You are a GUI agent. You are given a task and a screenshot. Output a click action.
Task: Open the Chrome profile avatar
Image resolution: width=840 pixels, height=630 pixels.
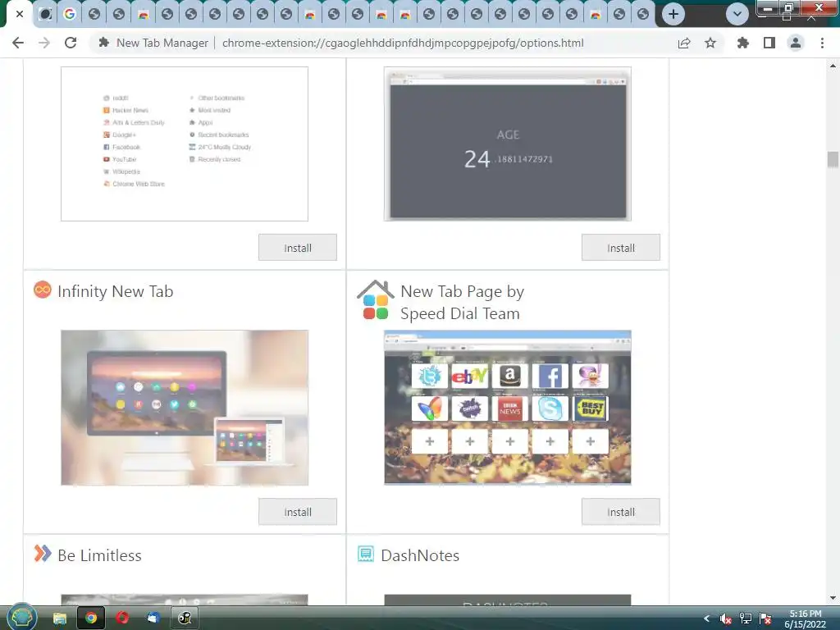point(796,43)
